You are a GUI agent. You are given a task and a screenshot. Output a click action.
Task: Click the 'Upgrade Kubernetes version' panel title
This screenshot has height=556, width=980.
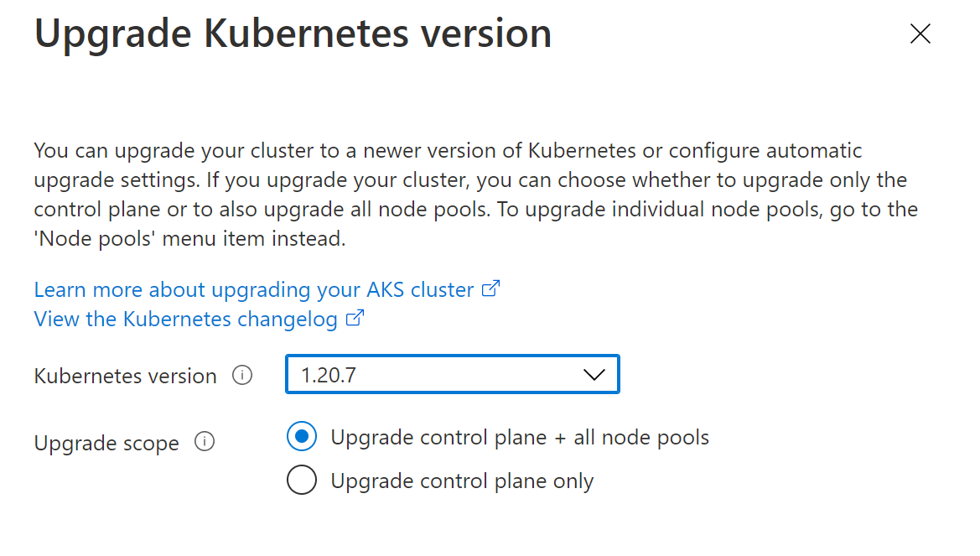[293, 34]
